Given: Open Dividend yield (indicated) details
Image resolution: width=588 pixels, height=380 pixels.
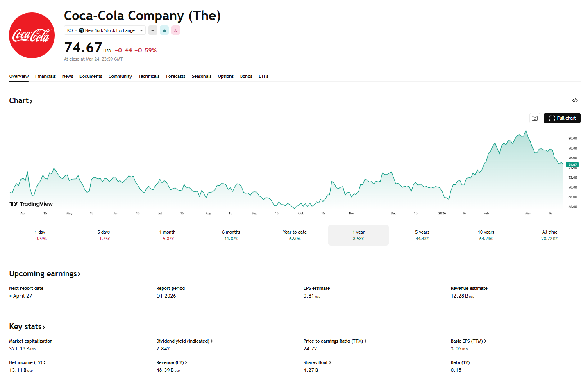Looking at the screenshot, I should tap(184, 341).
